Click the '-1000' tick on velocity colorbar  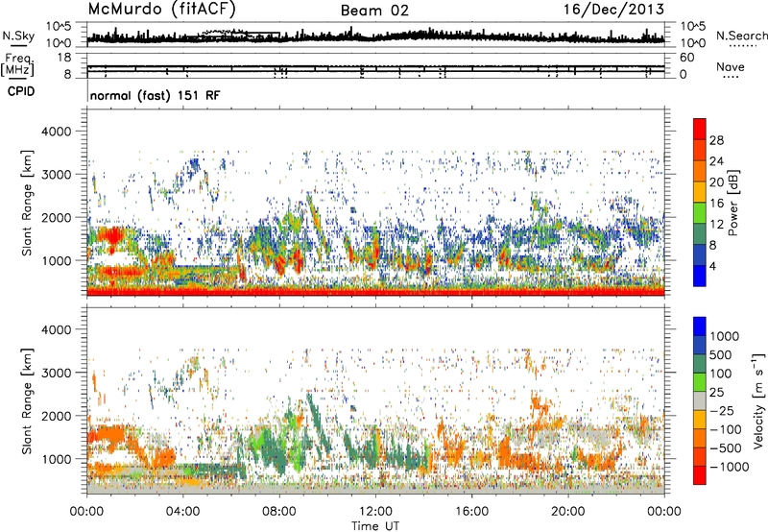coord(730,467)
